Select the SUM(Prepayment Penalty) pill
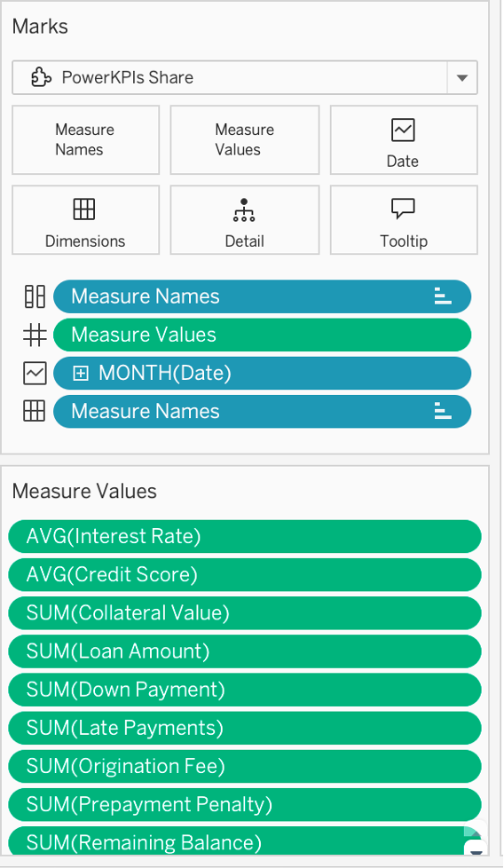 245,804
